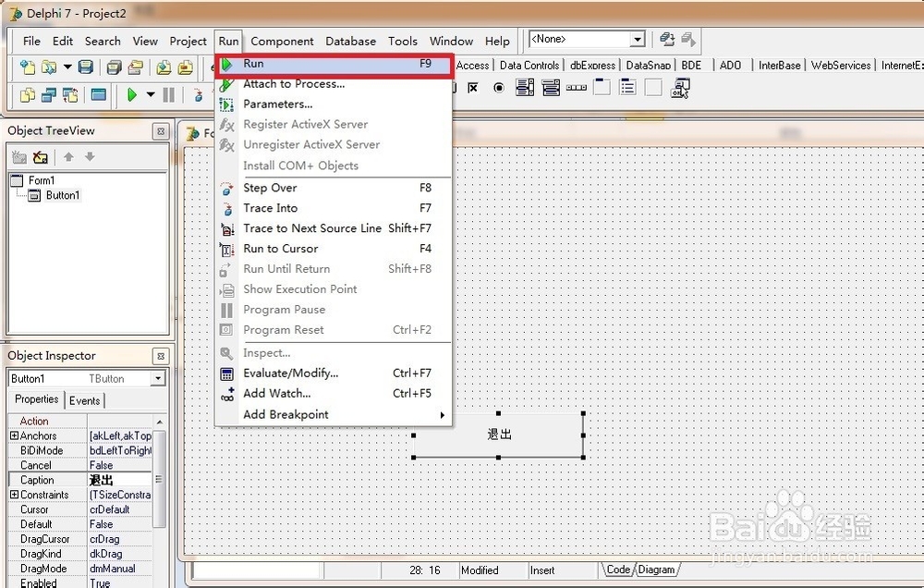Select the ScrollBar component in the palette
The height and width of the screenshot is (588, 924).
577,88
